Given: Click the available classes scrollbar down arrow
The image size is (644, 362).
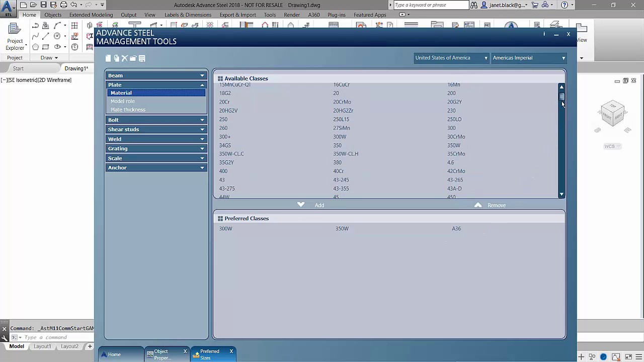Looking at the screenshot, I should click(561, 194).
